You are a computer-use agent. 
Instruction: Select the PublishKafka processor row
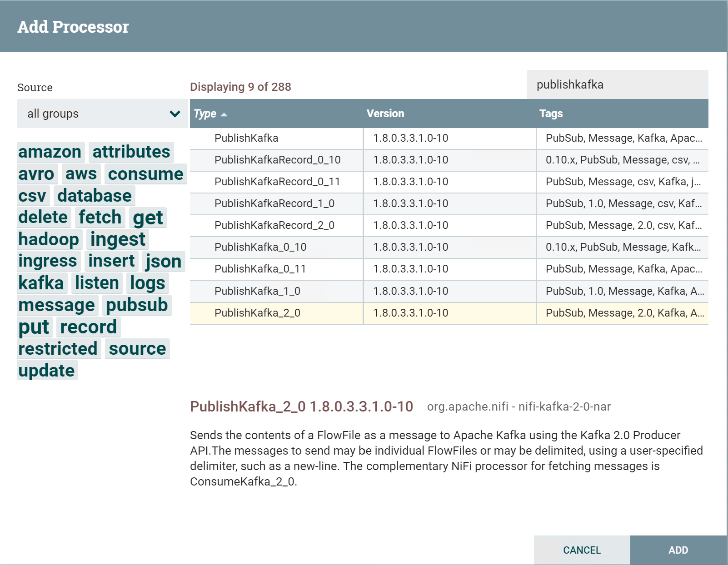pyautogui.click(x=449, y=138)
